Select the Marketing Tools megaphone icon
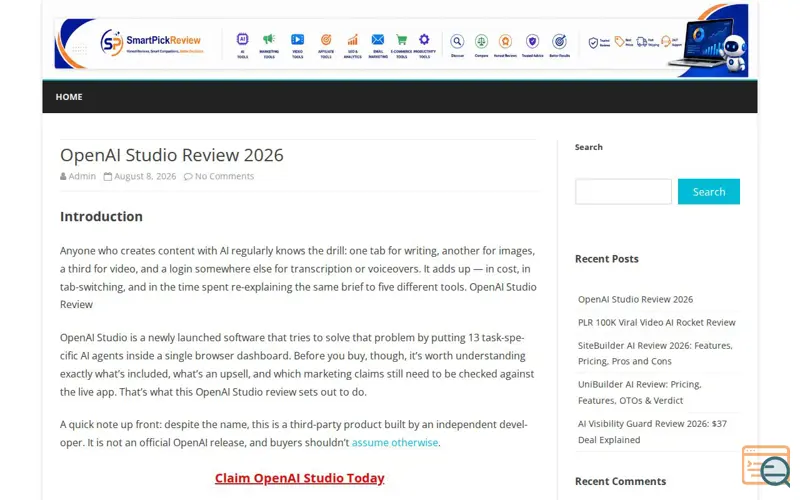This screenshot has width=800, height=500. (269, 39)
